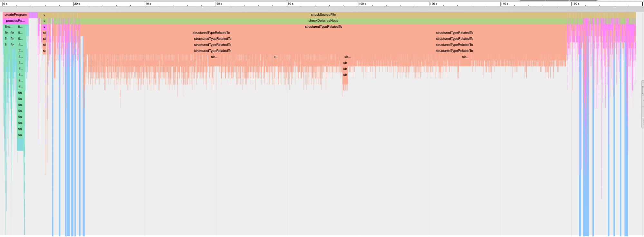Select the green find... frame
Screen dimensions: 644x237
(x=9, y=27)
